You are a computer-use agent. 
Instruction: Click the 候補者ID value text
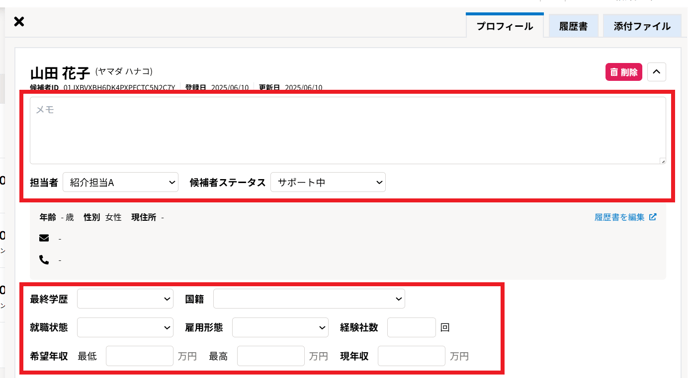119,87
